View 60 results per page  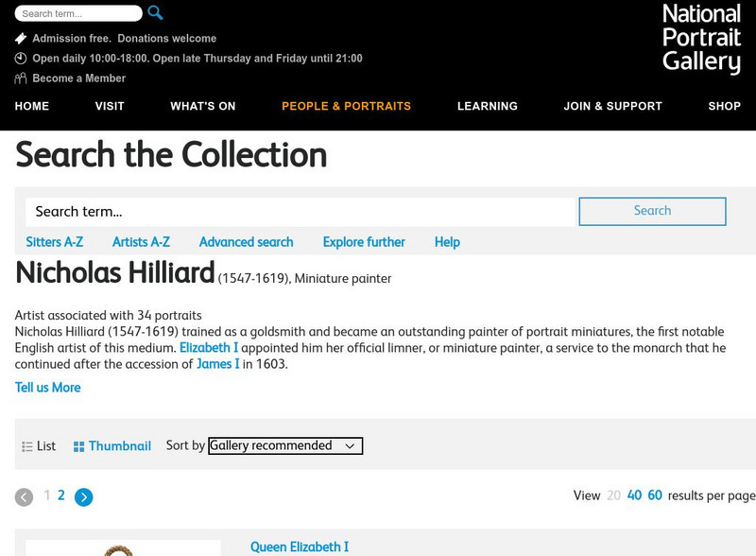tap(655, 495)
